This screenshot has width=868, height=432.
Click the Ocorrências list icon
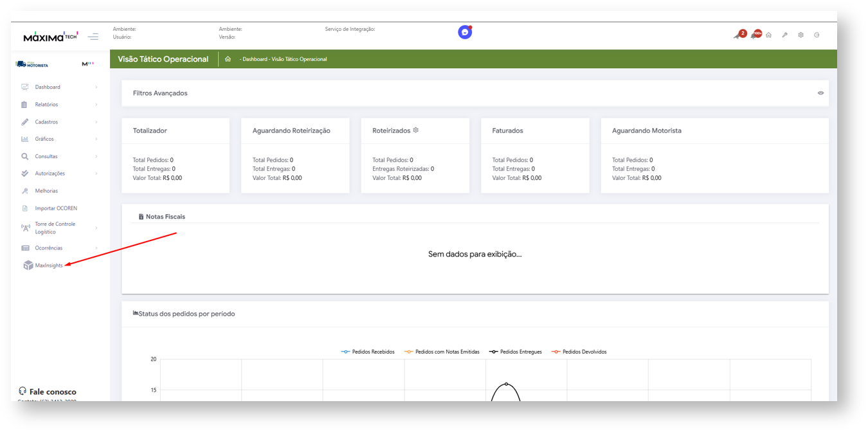click(25, 248)
